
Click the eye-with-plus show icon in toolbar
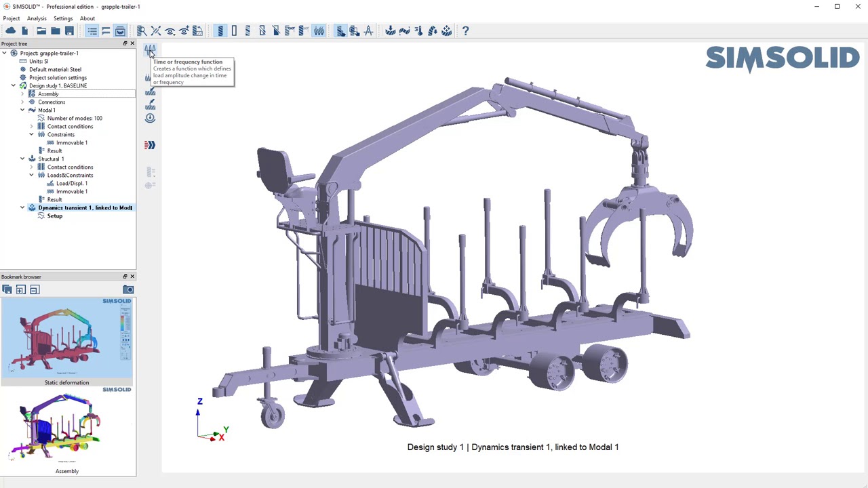coord(184,30)
